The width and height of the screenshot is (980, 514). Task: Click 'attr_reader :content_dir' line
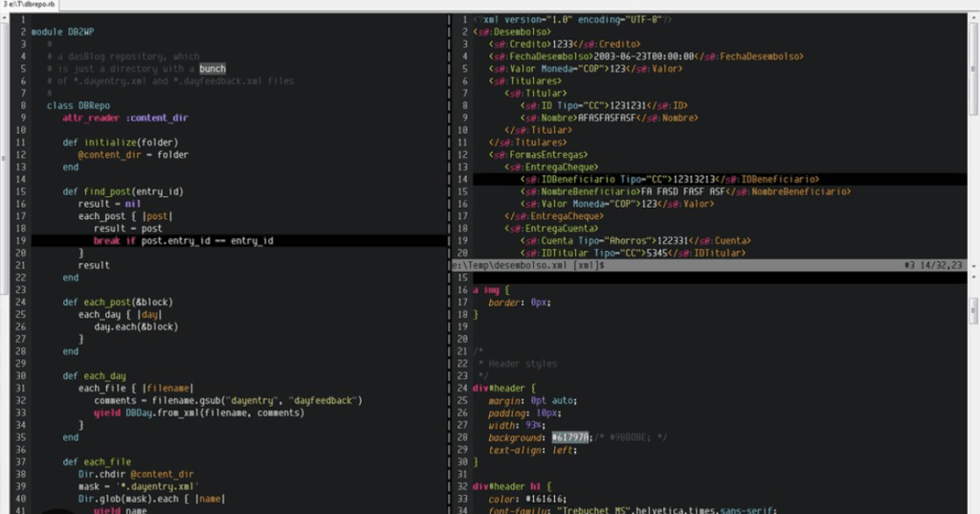point(125,118)
